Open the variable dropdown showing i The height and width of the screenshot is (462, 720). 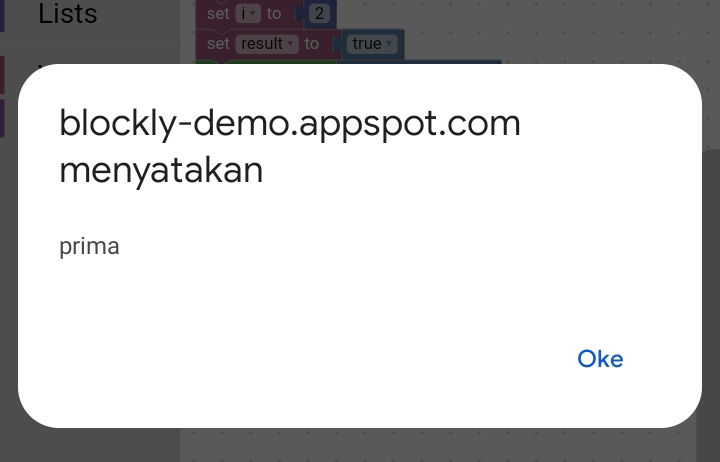coord(248,13)
